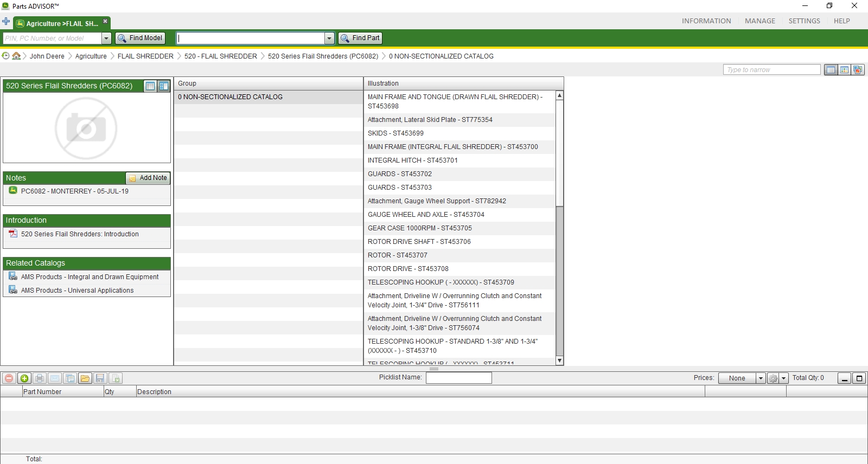868x464 pixels.
Task: Click illustration list scrollbar up arrow
Action: pyautogui.click(x=559, y=95)
